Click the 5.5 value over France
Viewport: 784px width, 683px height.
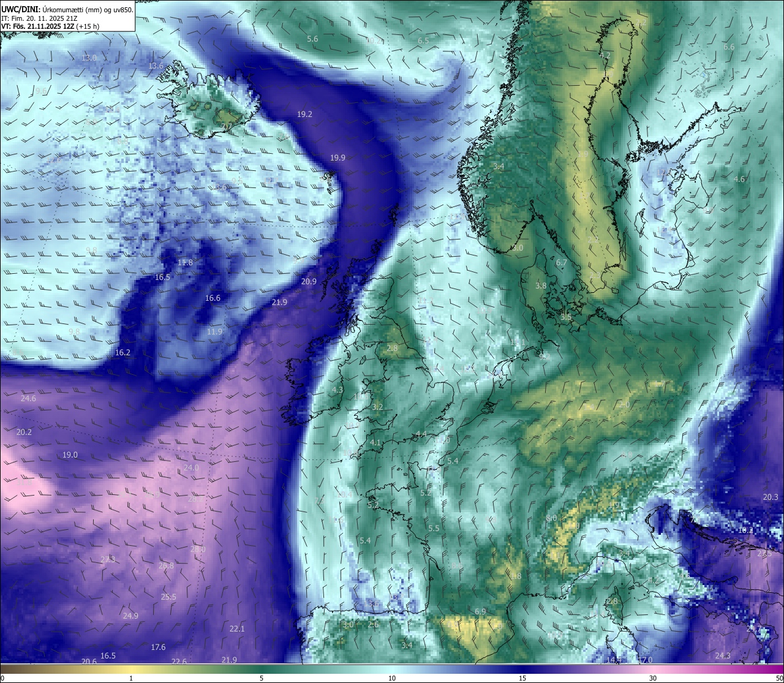pos(434,529)
